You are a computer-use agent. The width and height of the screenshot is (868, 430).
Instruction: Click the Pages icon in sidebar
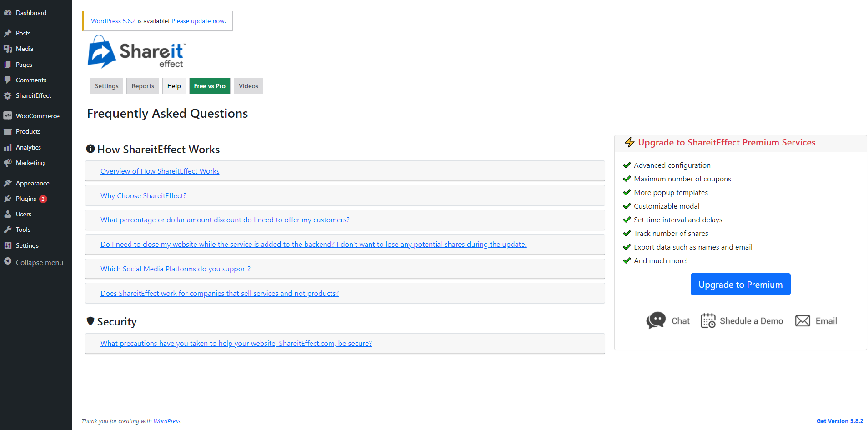(8, 65)
